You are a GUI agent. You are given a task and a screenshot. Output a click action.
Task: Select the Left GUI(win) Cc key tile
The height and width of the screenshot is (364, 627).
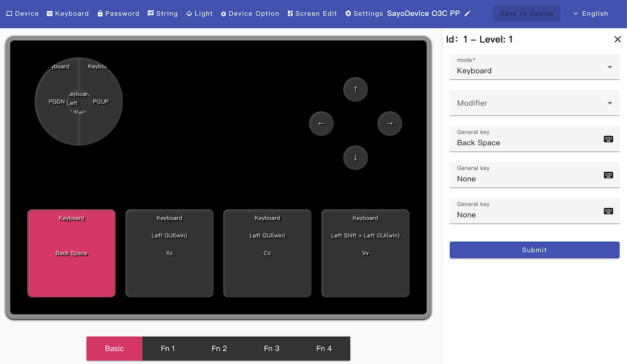pos(267,253)
